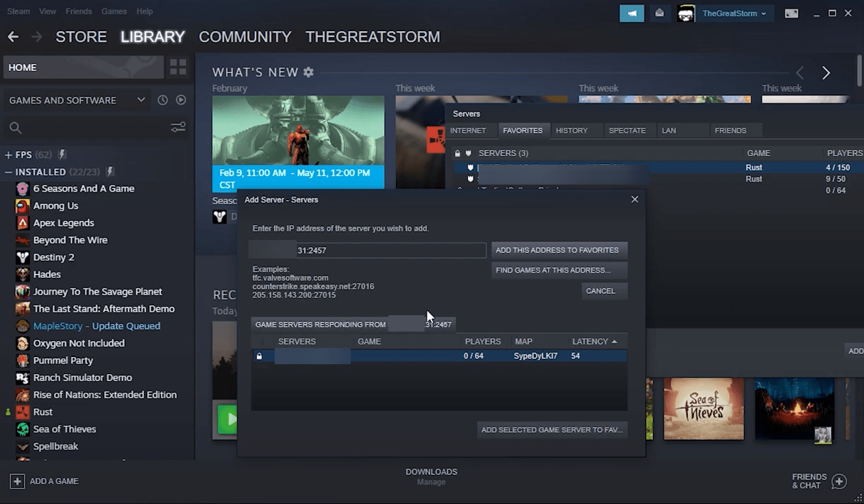Screen dimensions: 864x504
Task: Open the Steam menu
Action: [18, 11]
